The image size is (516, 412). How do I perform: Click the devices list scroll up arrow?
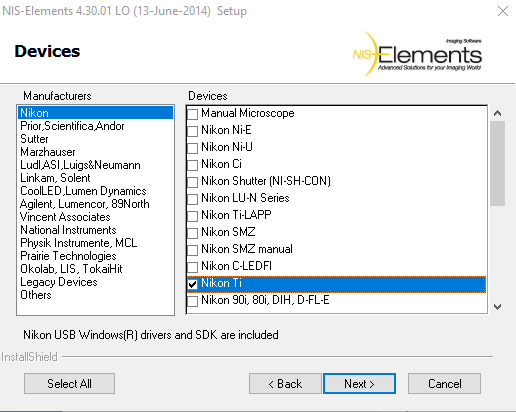pos(497,113)
